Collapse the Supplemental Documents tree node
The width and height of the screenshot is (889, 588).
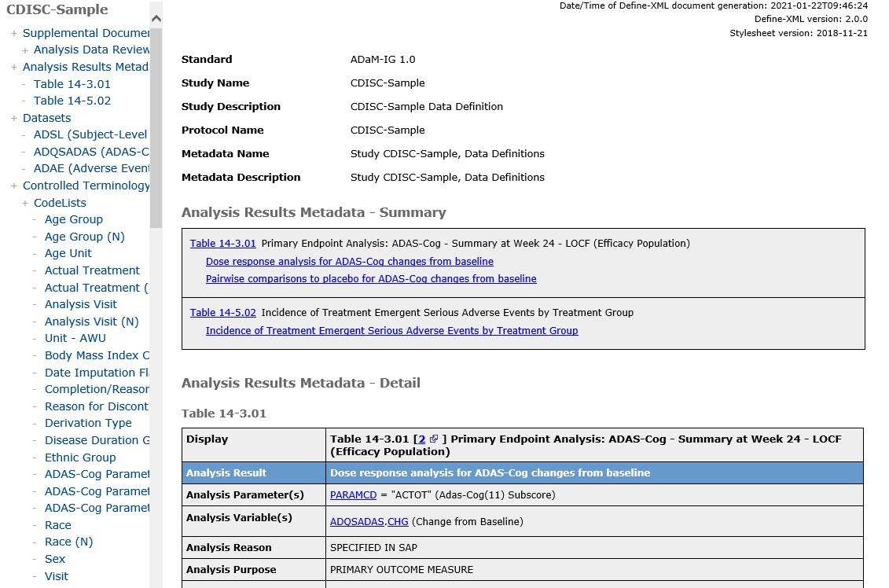pos(13,34)
